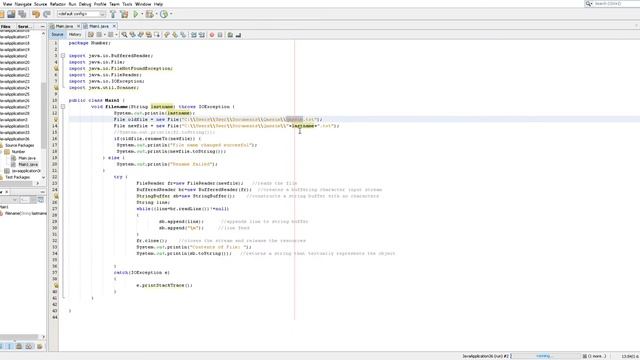The height and width of the screenshot is (360, 640).
Task: Collapse the import block fold marker
Action: coord(63,56)
